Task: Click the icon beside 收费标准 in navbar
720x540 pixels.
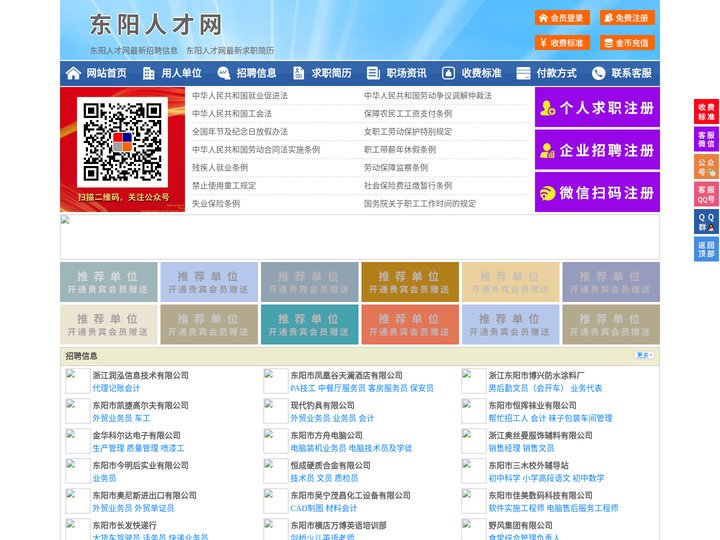Action: pyautogui.click(x=448, y=73)
